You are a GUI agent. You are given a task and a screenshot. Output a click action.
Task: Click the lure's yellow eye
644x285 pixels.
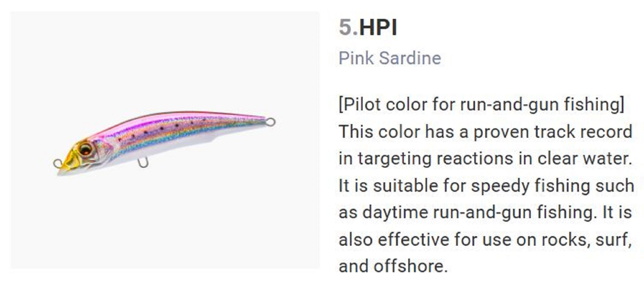(x=86, y=149)
